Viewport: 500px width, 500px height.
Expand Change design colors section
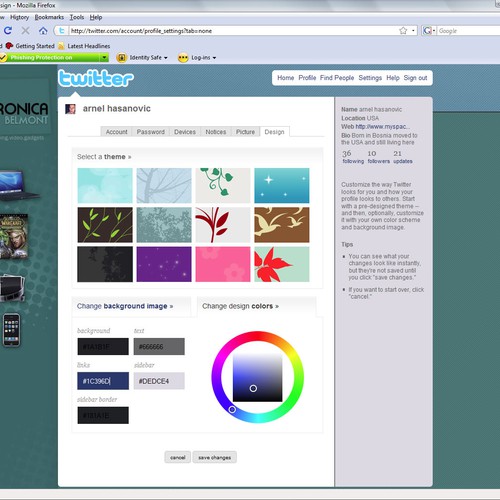coord(240,306)
